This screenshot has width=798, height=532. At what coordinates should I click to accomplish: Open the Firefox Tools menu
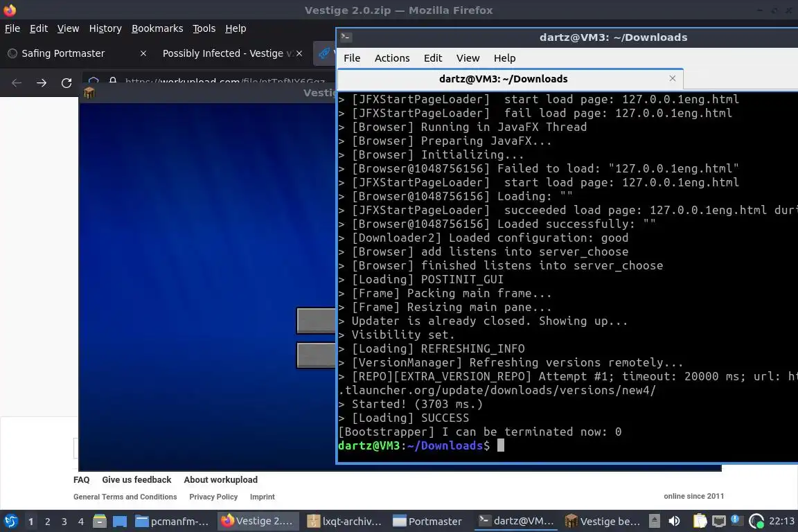[x=204, y=28]
